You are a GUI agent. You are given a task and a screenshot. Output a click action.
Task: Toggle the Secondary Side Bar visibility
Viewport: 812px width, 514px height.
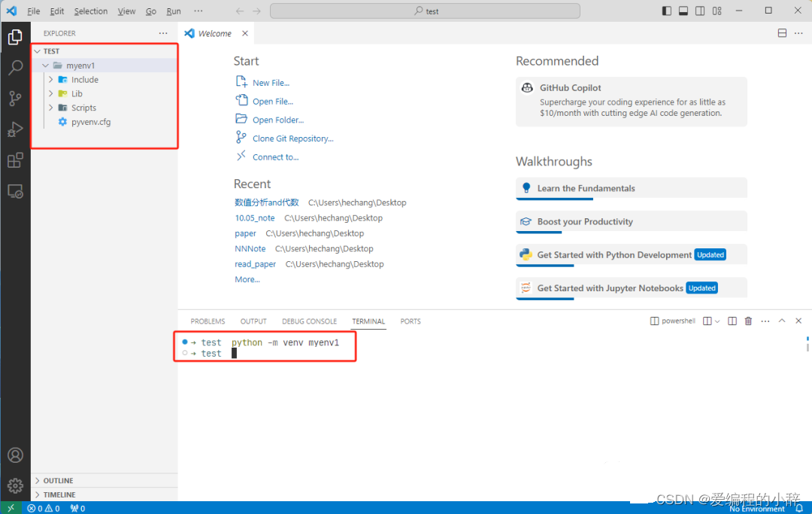pyautogui.click(x=700, y=11)
